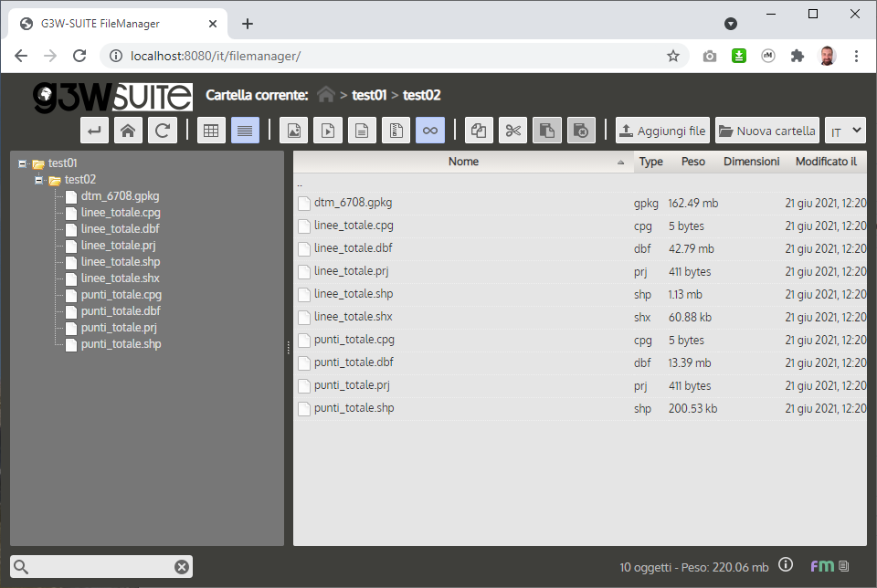Open test01 from the breadcrumb path

(368, 94)
